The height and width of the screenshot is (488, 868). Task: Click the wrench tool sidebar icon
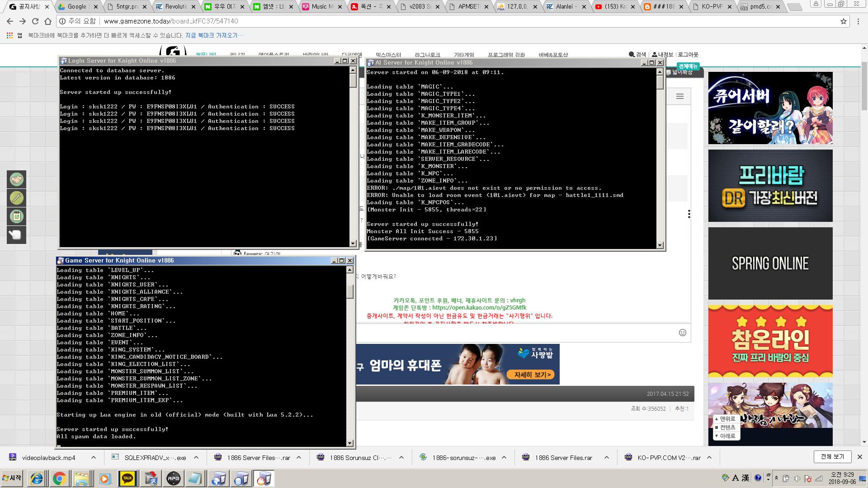point(16,198)
